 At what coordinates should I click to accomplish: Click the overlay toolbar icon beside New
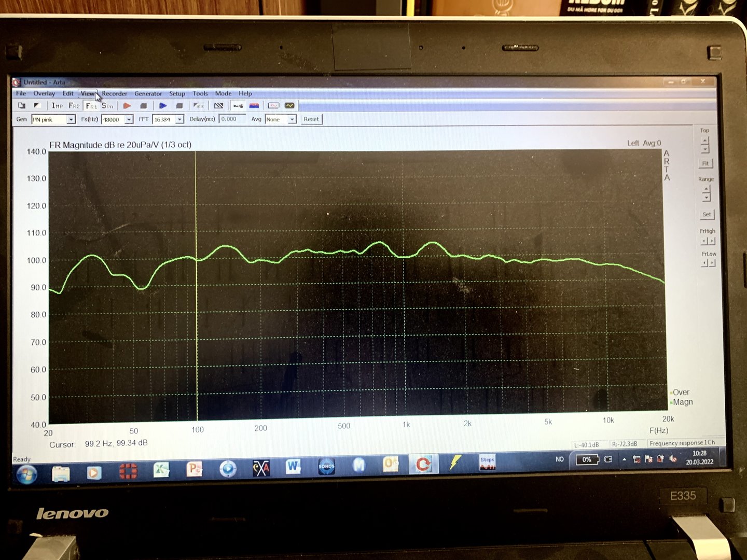click(37, 105)
